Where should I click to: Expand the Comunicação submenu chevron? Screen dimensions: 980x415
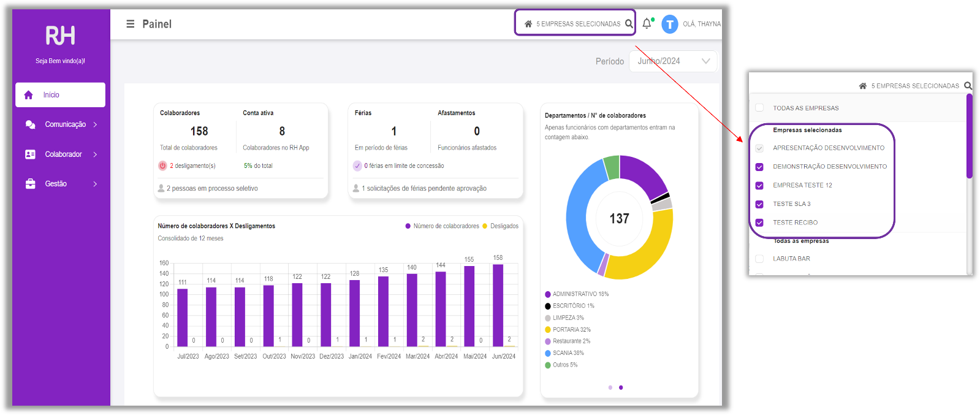(x=95, y=124)
